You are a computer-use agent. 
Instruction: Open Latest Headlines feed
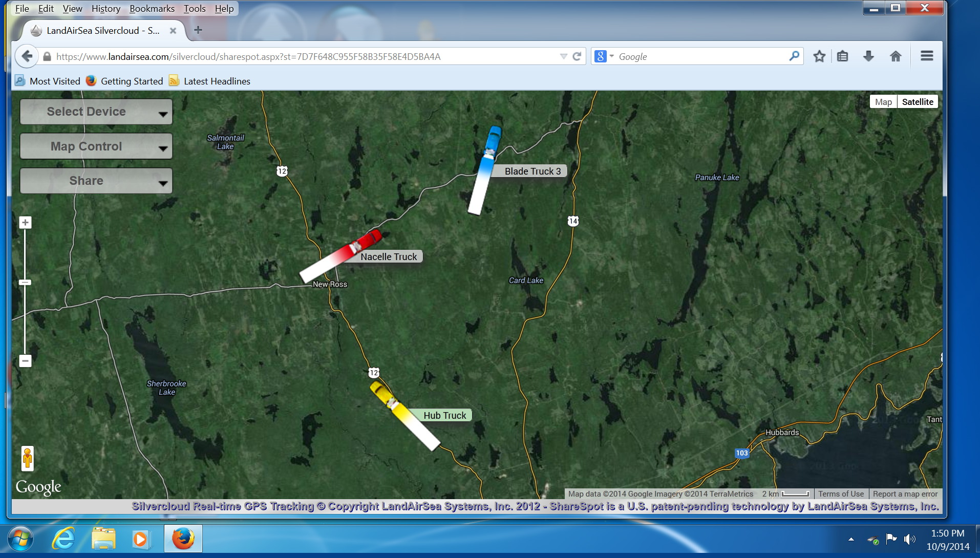[x=210, y=81]
